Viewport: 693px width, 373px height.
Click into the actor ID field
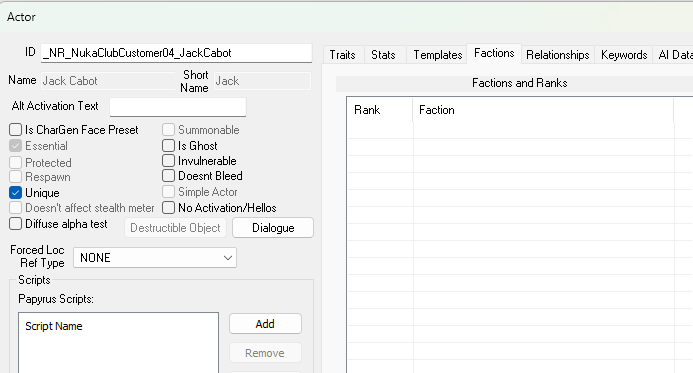[x=176, y=53]
